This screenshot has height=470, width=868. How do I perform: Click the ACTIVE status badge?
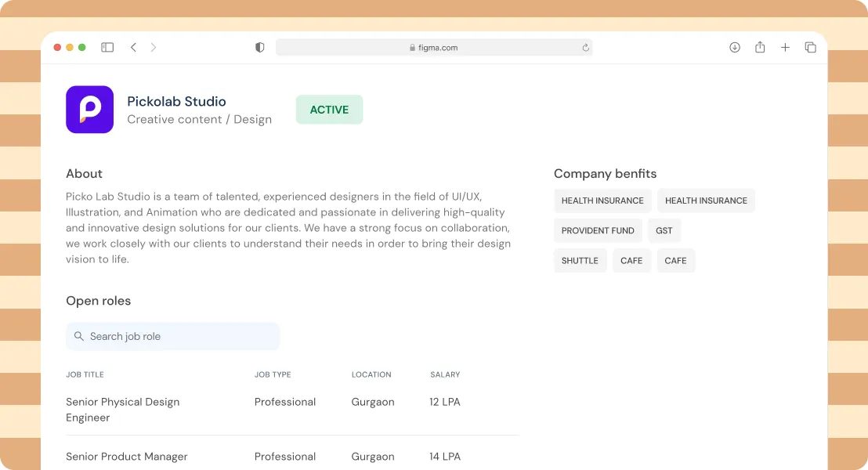(x=329, y=109)
